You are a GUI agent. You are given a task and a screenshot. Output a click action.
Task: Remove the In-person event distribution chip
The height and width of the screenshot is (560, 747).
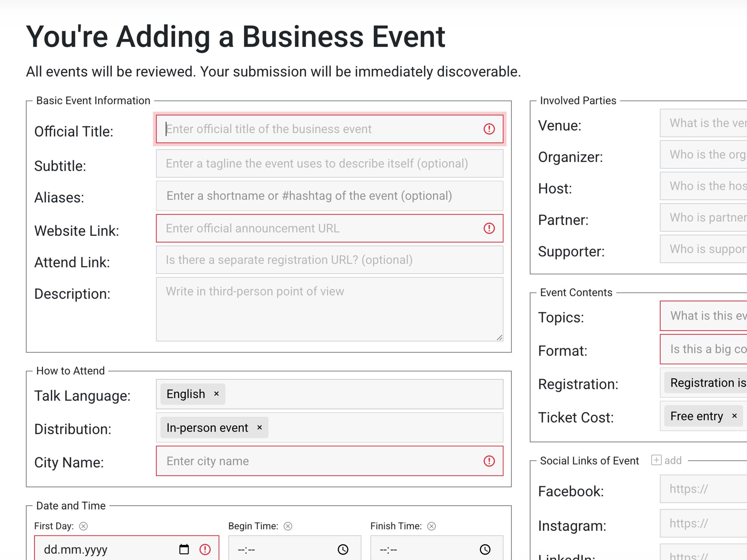(x=259, y=427)
